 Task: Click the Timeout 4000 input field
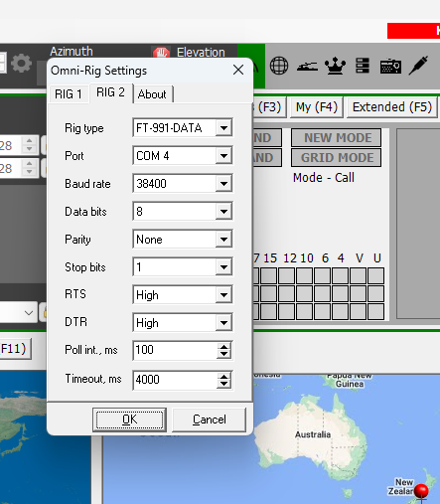176,380
